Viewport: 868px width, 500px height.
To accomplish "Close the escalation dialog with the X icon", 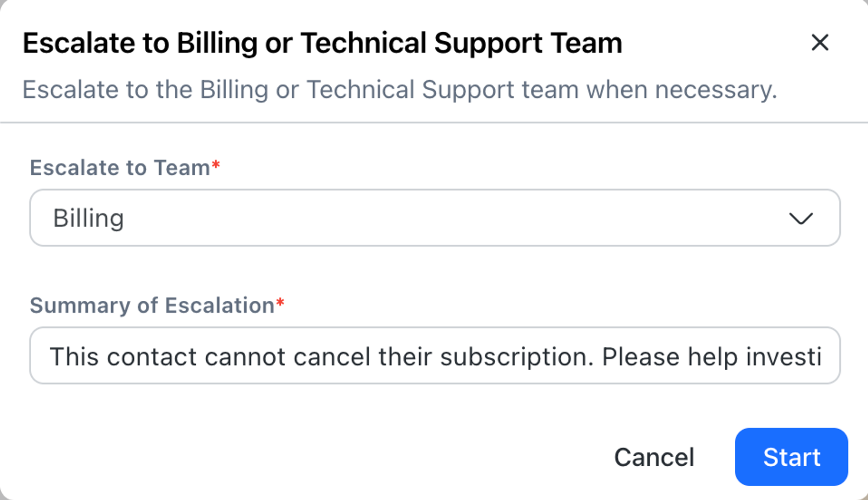I will click(820, 43).
